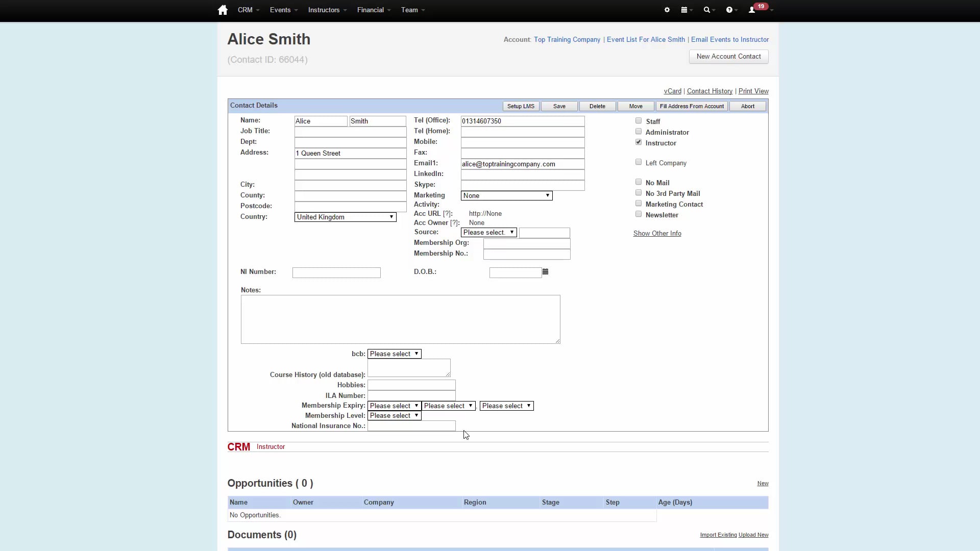Click the New Account Contact button
The image size is (980, 551).
729,57
